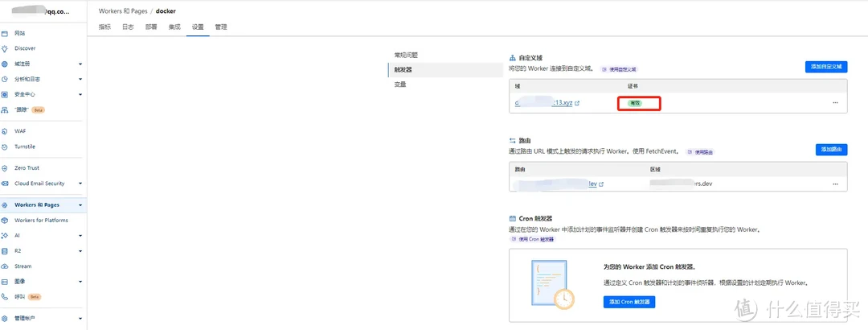Viewport: 868px width, 330px height.
Task: Click the AI sidebar icon
Action: point(5,236)
